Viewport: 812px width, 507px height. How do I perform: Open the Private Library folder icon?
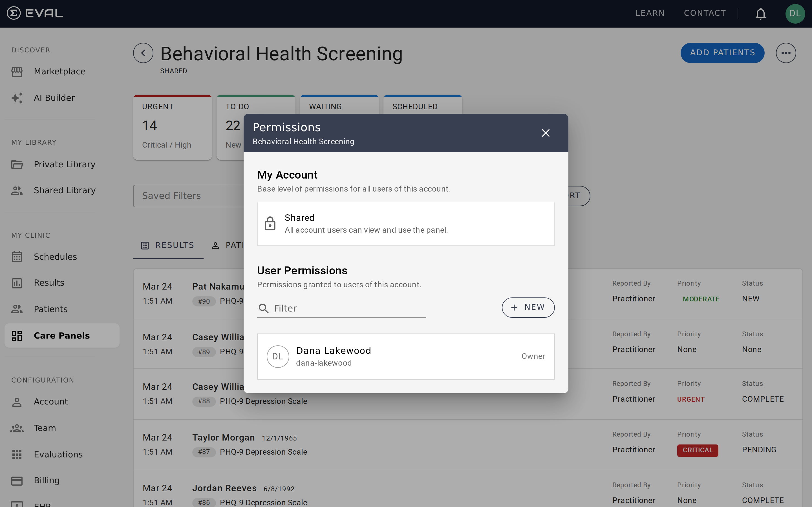[x=17, y=164]
